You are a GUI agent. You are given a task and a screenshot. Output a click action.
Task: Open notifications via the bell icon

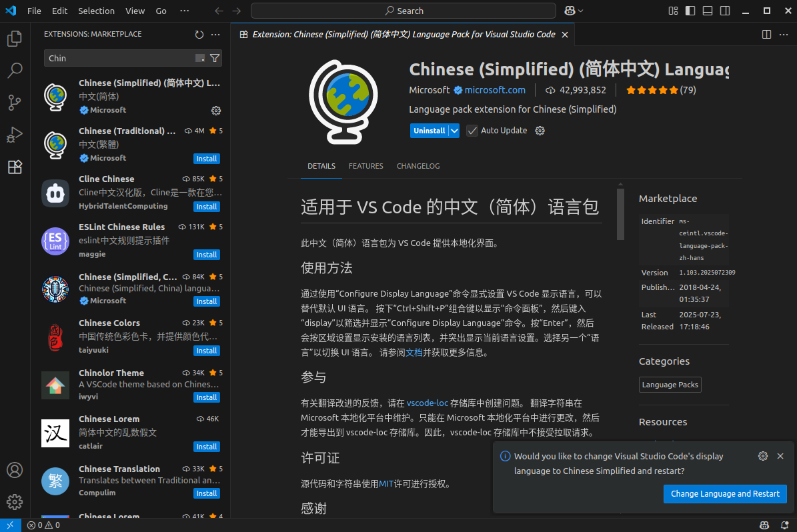point(786,525)
